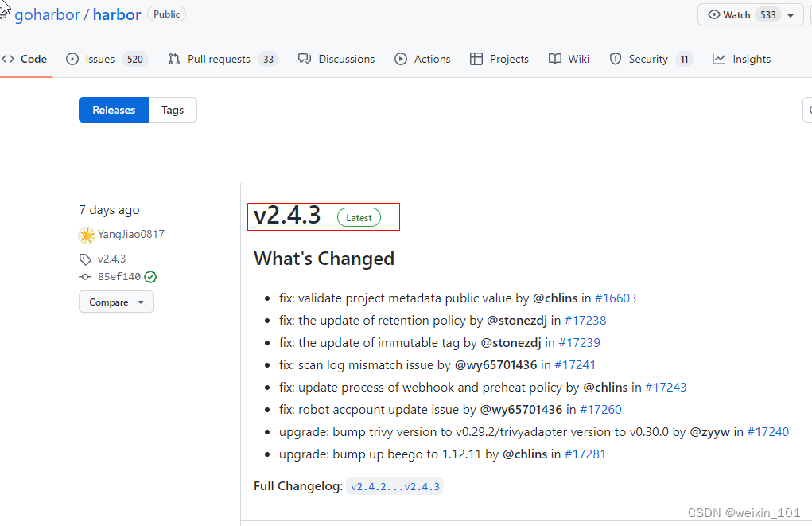Click the Discussions speech bubble icon
The image size is (812, 526).
coord(305,59)
